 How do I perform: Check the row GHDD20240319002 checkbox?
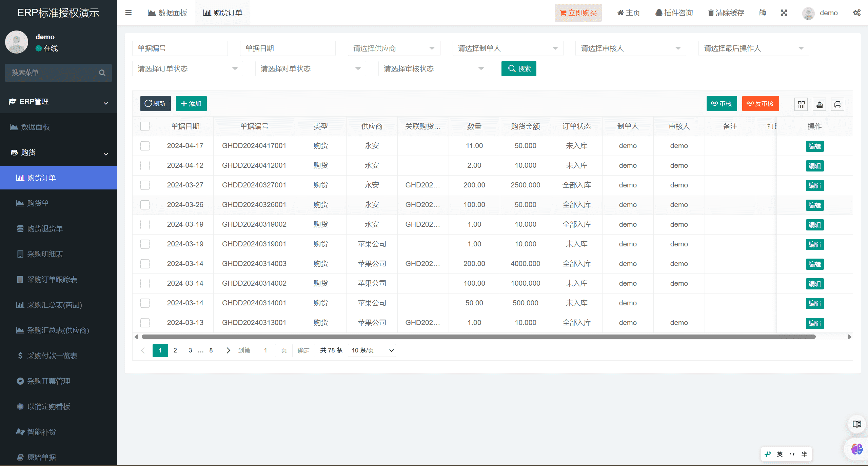(x=145, y=225)
